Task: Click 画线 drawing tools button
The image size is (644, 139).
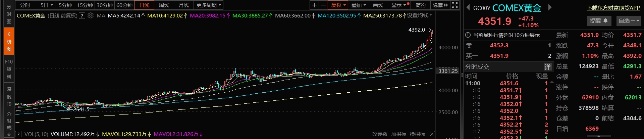Action: (378, 5)
